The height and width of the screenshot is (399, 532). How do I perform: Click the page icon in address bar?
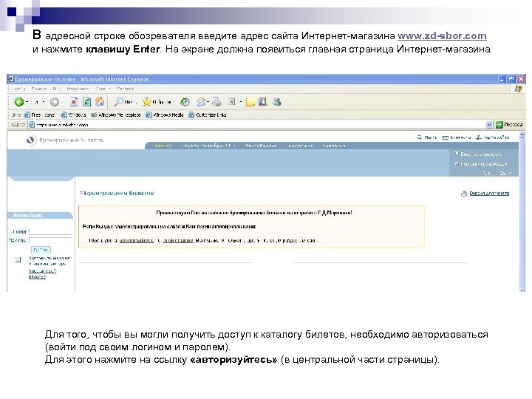[x=31, y=125]
